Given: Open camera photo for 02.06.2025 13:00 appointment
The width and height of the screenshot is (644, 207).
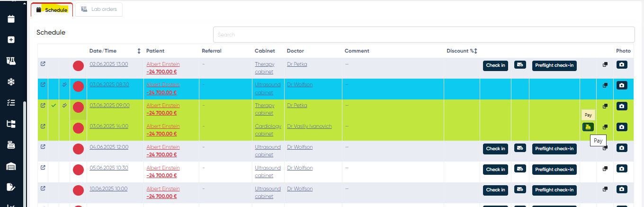Looking at the screenshot, I should click(622, 64).
